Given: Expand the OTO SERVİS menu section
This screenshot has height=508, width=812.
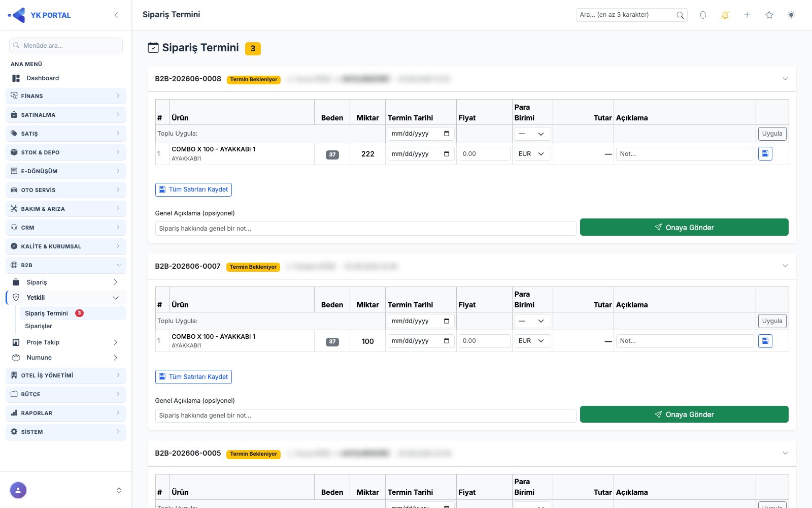Looking at the screenshot, I should pos(66,190).
